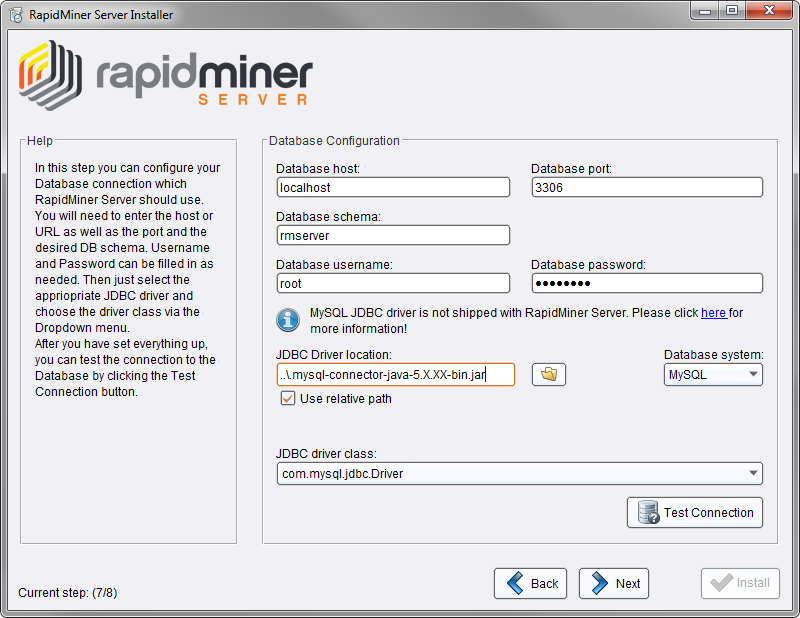This screenshot has height=618, width=800.
Task: Edit the JDBC Driver location field
Action: pyautogui.click(x=395, y=374)
